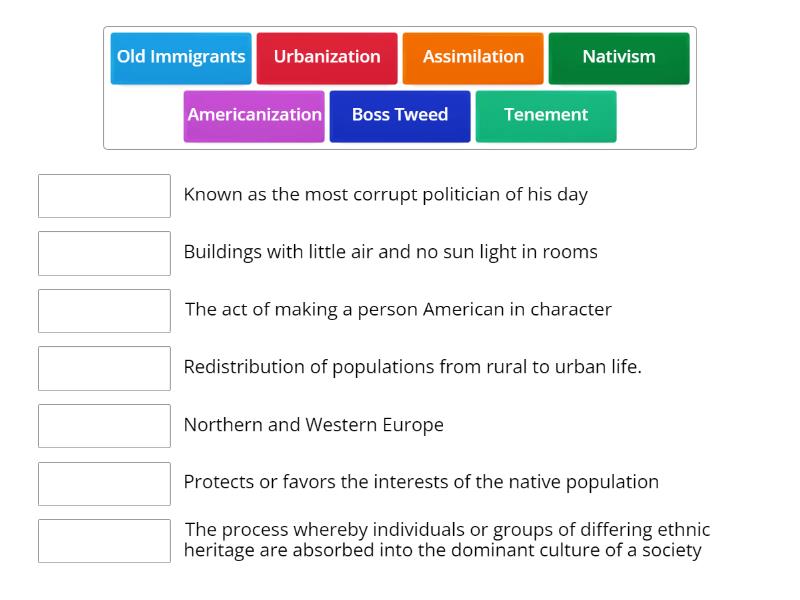Viewport: 800px width, 600px height.
Task: Click the answer box for Northern and Western Europe
Action: [x=104, y=425]
